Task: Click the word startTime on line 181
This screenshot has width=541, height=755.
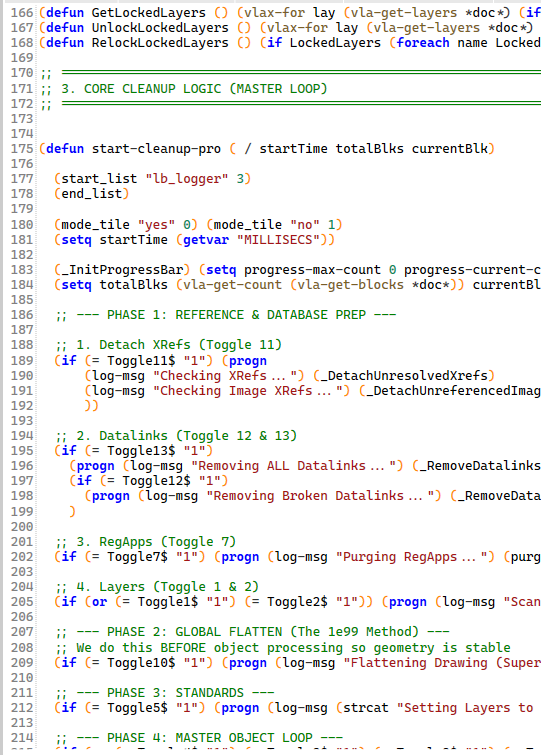Action: (x=133, y=240)
